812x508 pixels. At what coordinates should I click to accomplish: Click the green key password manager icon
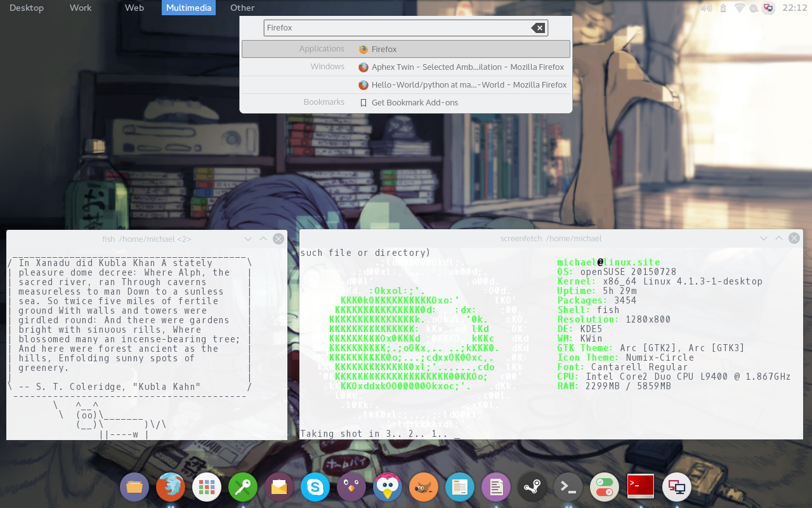coord(243,487)
